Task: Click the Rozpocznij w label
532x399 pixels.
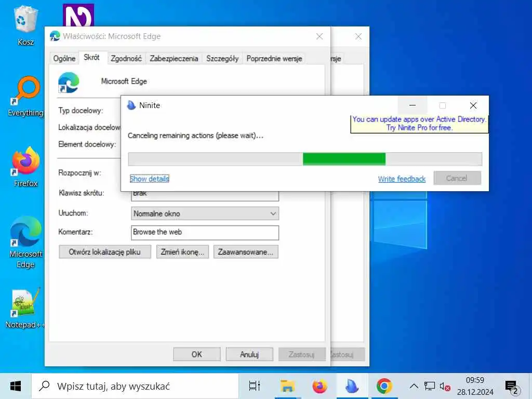Action: pyautogui.click(x=79, y=173)
